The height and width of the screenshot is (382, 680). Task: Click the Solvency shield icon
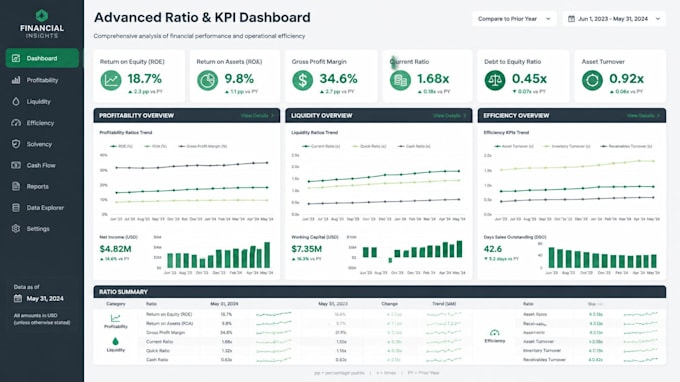coord(16,144)
